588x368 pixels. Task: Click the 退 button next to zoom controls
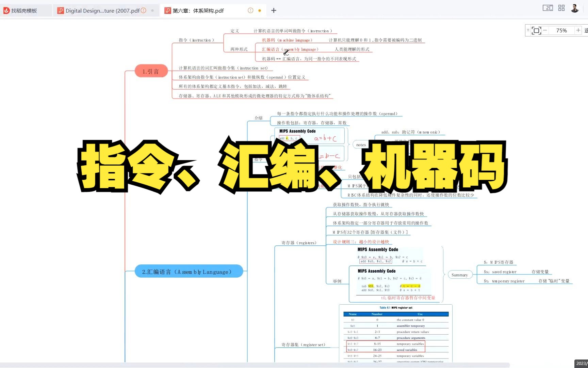[586, 30]
